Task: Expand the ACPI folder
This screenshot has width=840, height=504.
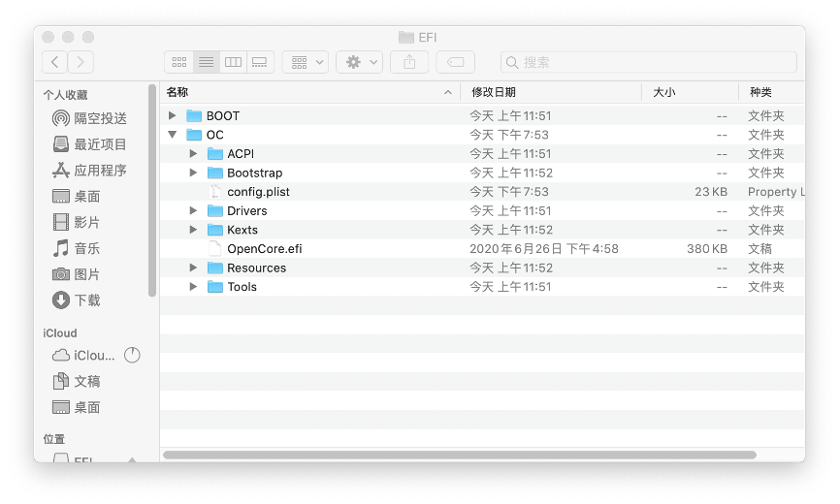Action: point(193,153)
